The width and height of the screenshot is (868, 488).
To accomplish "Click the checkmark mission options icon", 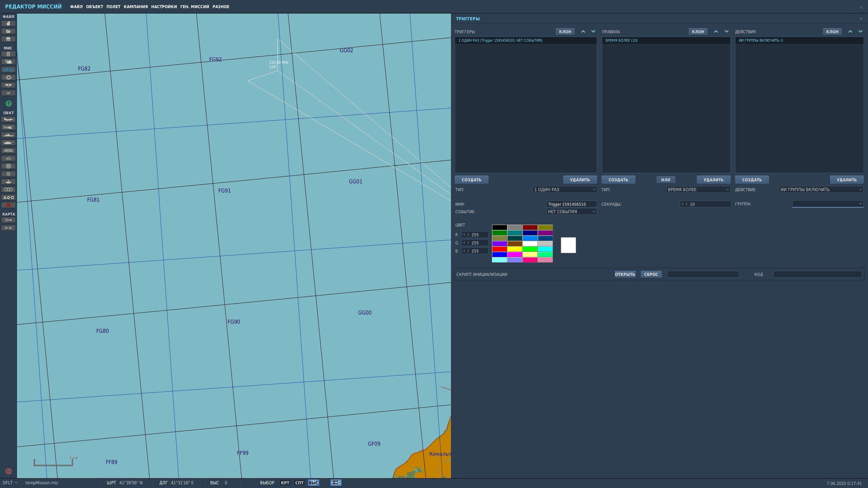I will point(8,93).
